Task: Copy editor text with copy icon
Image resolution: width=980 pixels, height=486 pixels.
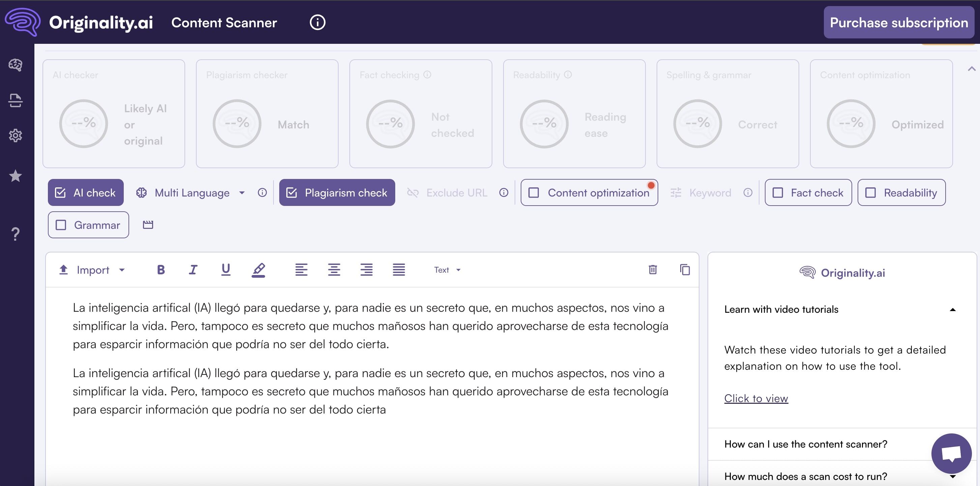Action: coord(685,270)
